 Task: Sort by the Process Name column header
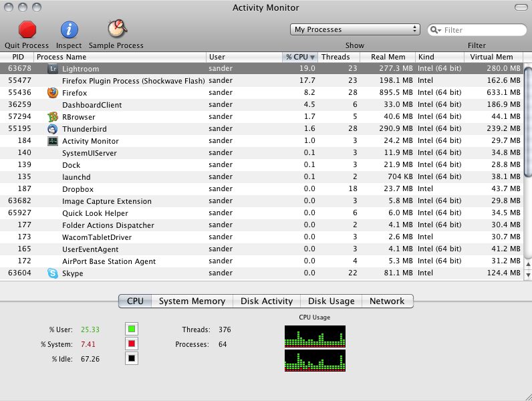pyautogui.click(x=120, y=57)
